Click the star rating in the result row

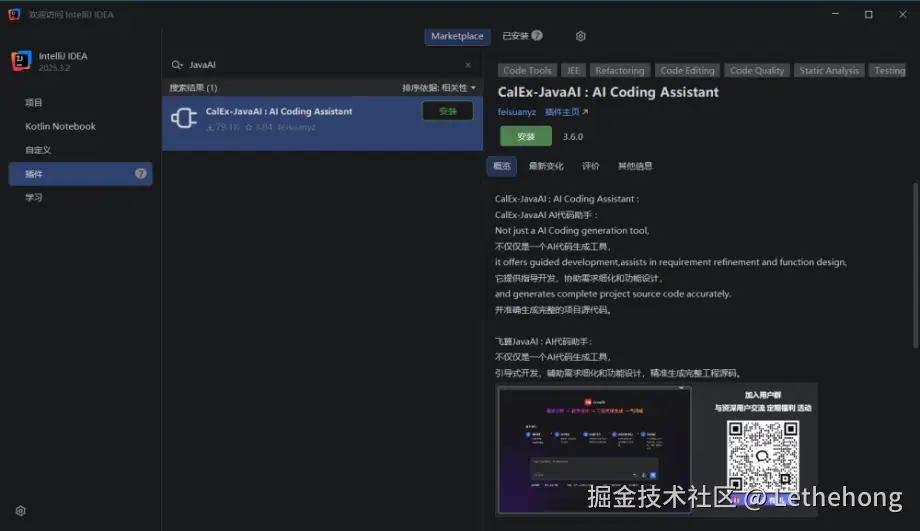point(258,127)
